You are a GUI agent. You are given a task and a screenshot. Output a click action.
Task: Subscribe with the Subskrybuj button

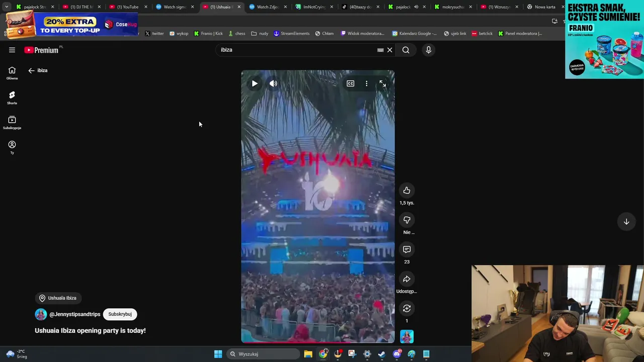(x=120, y=314)
